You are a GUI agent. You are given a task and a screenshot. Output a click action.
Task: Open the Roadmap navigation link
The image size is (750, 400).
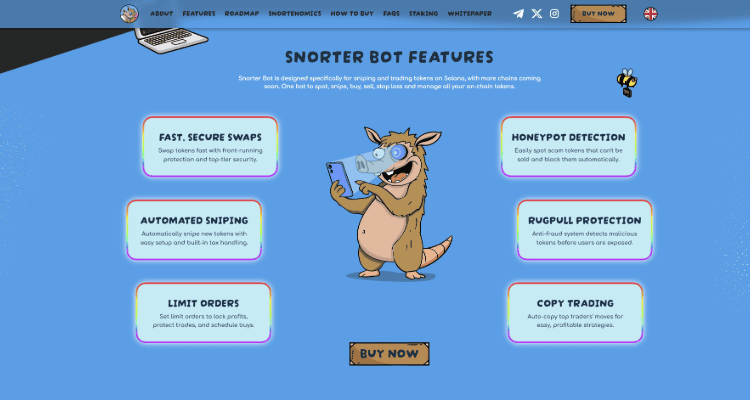tap(240, 14)
